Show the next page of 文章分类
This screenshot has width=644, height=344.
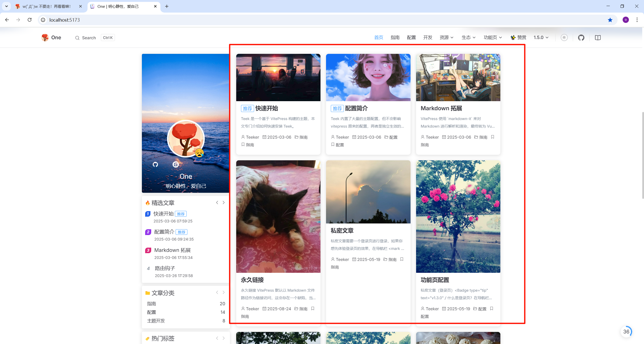coord(223,292)
